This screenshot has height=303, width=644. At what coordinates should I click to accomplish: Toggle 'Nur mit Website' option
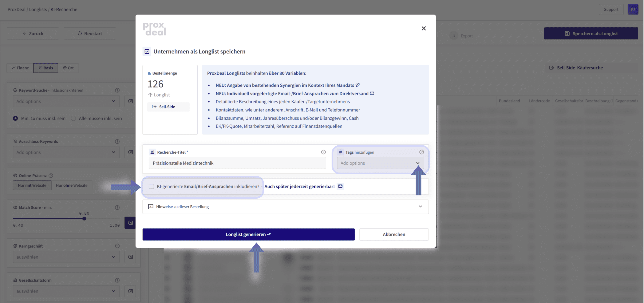tap(32, 185)
